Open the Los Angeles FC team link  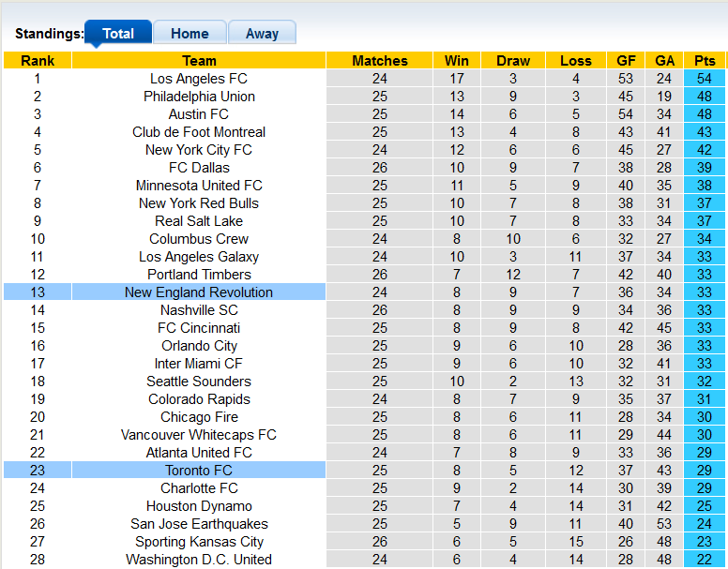tap(199, 79)
